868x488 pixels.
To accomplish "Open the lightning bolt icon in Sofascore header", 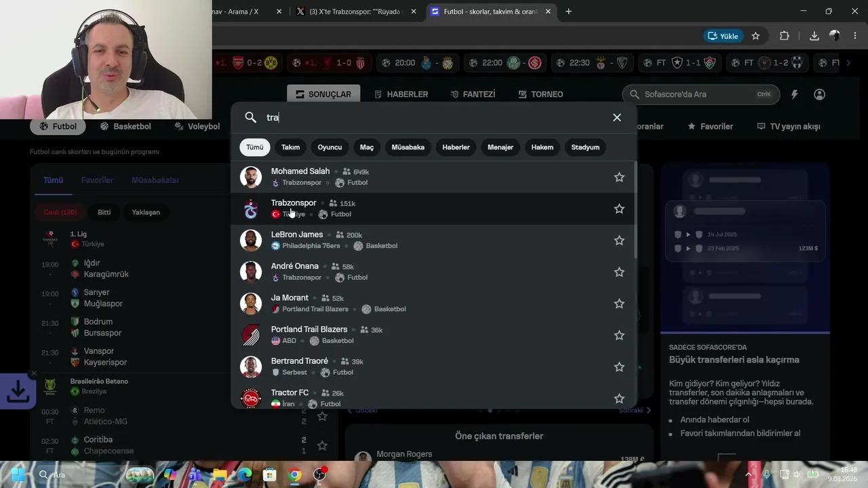I will (x=794, y=94).
